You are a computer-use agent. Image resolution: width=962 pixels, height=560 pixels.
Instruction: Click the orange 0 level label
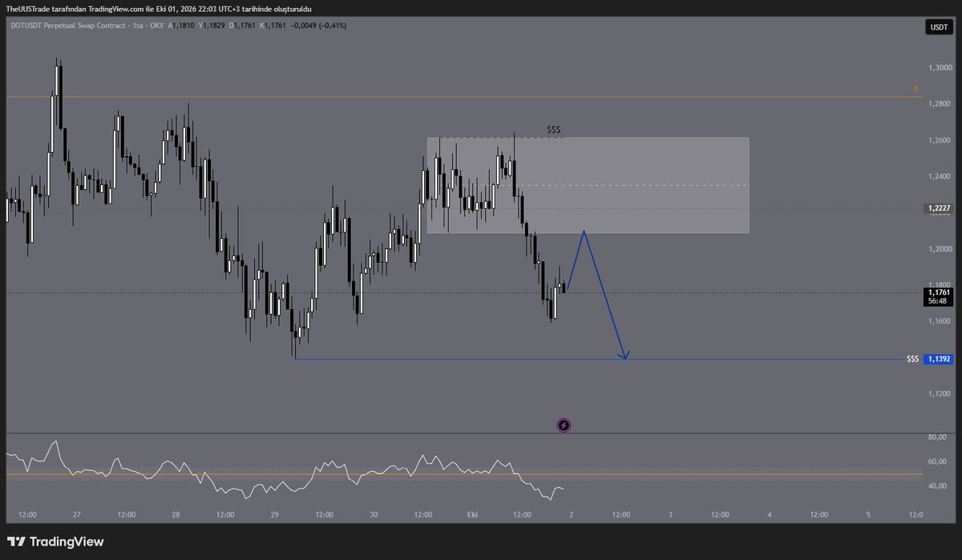tap(916, 90)
